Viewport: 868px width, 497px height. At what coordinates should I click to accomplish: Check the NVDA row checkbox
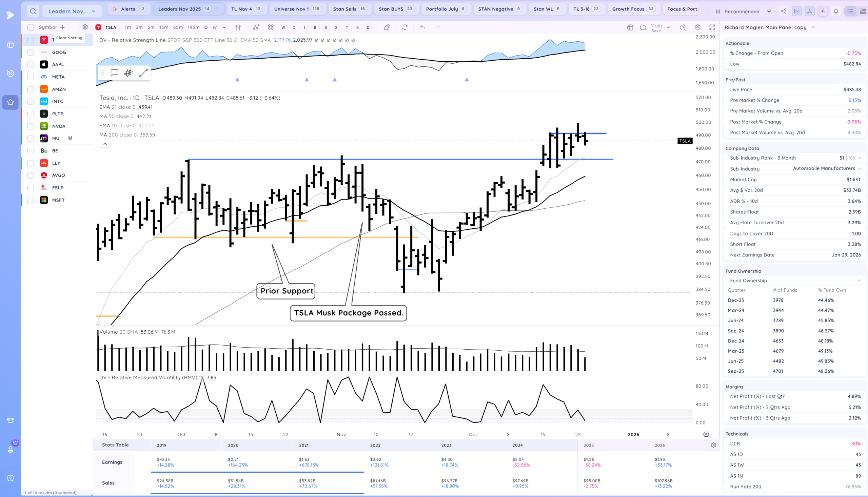[31, 126]
